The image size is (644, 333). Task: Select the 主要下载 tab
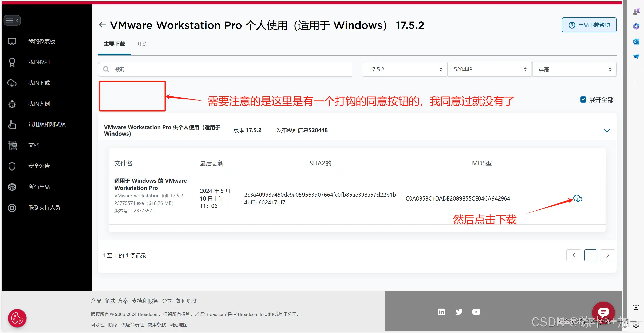[114, 44]
